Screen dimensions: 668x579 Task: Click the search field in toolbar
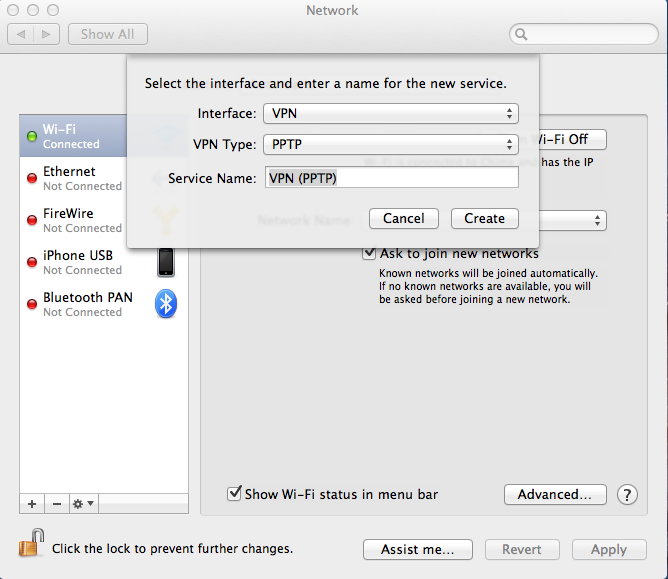pyautogui.click(x=584, y=34)
